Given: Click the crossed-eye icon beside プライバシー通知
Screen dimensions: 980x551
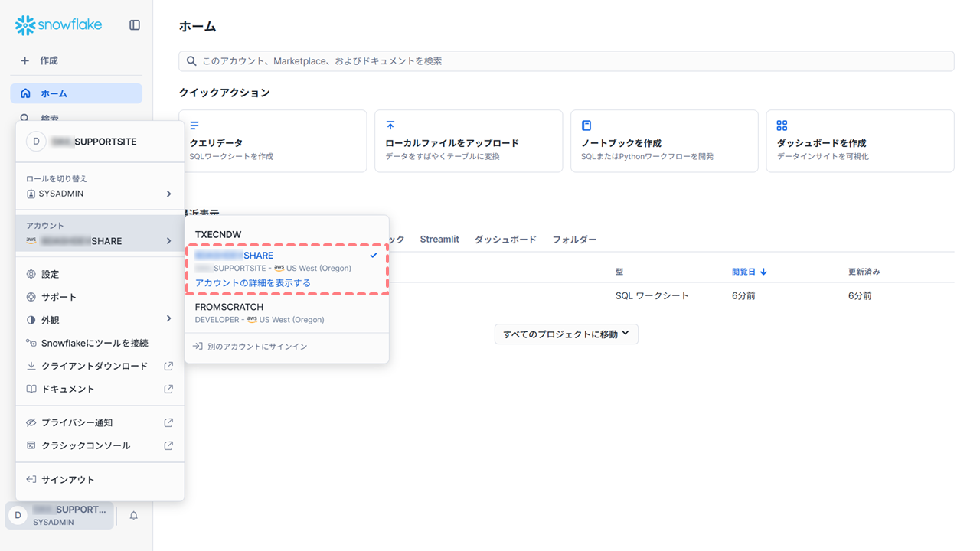Looking at the screenshot, I should (x=31, y=422).
